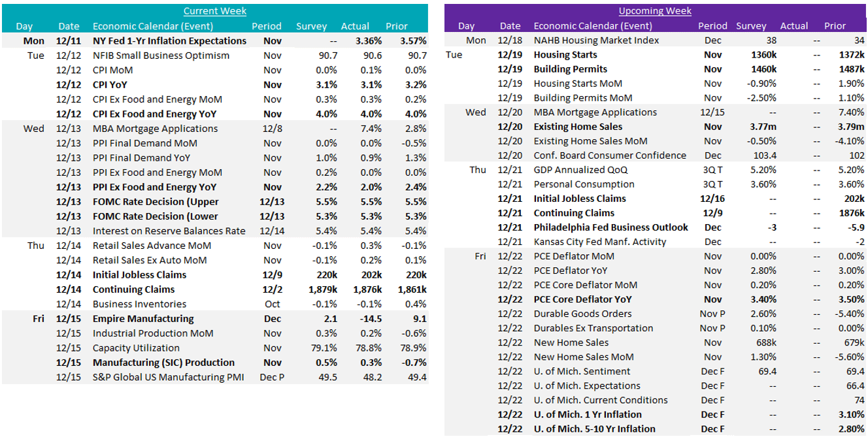The width and height of the screenshot is (868, 439).
Task: Select the Building Permits event cell
Action: 570,69
